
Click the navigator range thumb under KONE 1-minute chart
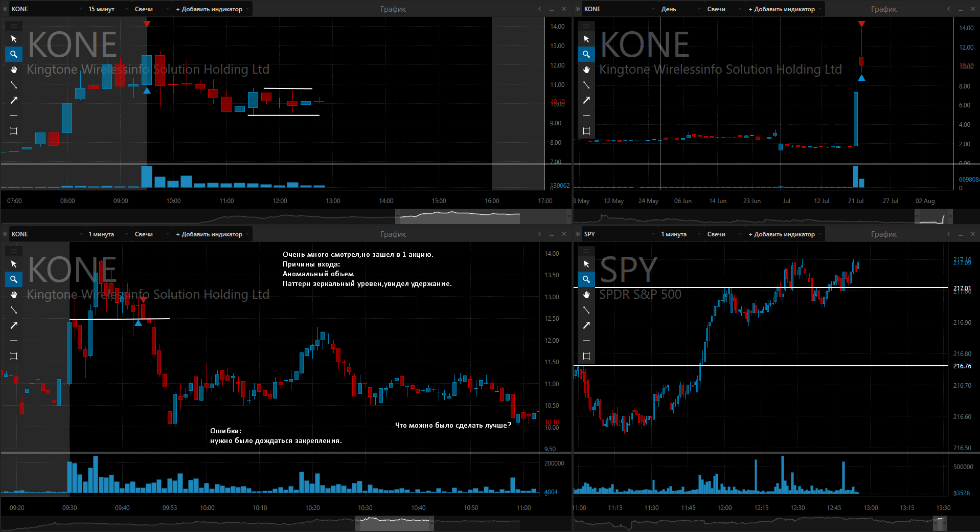(x=395, y=523)
